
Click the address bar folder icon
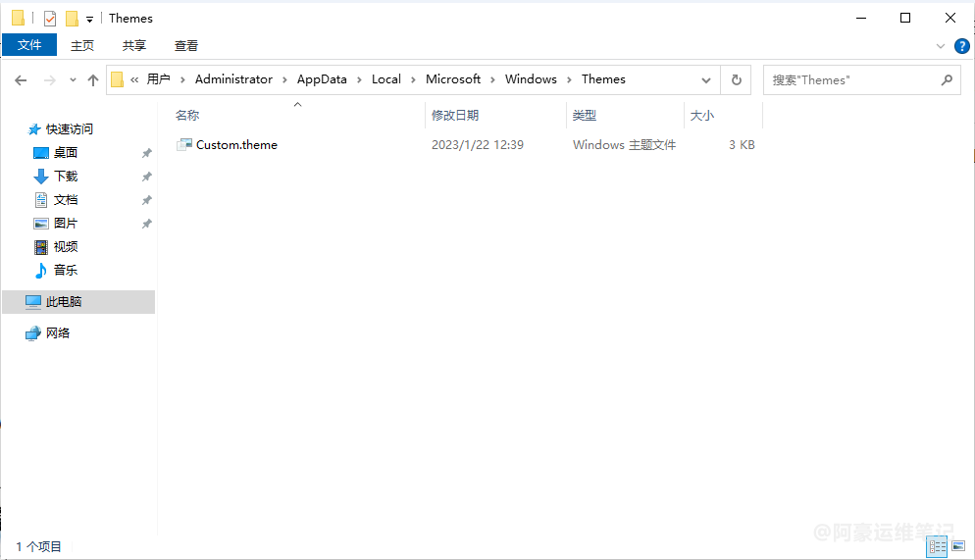tap(117, 79)
